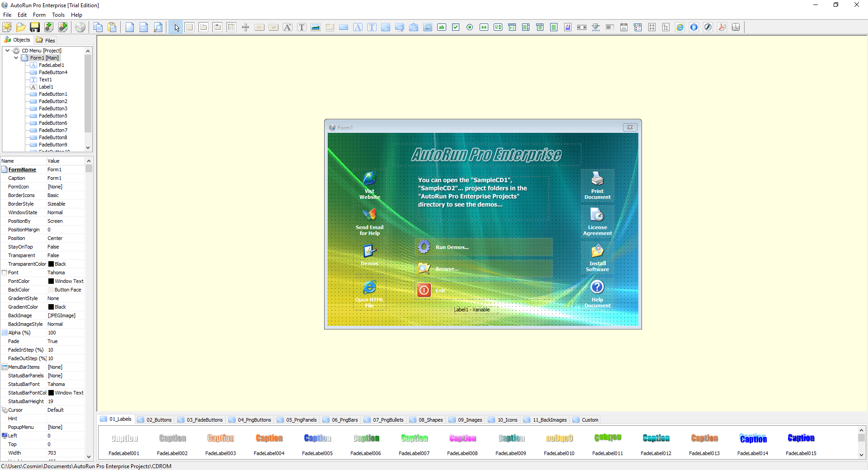Select the SpinEdit component tool
Viewport: 868px width, 470px height.
498,27
